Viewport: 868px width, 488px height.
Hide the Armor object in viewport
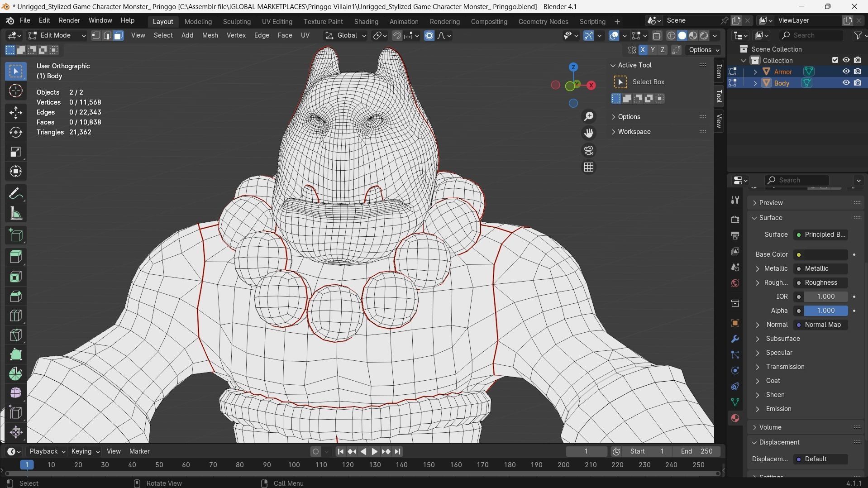pyautogui.click(x=846, y=72)
